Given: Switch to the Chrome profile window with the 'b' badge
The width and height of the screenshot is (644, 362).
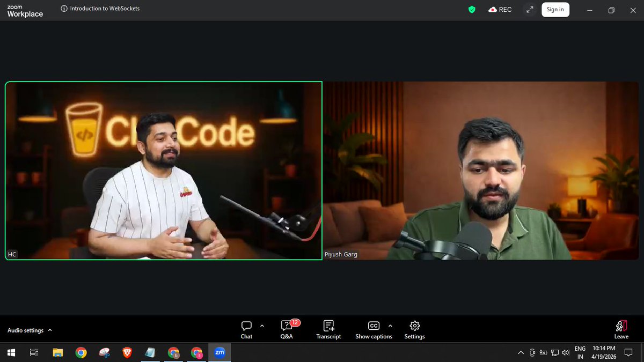Looking at the screenshot, I should (173, 352).
